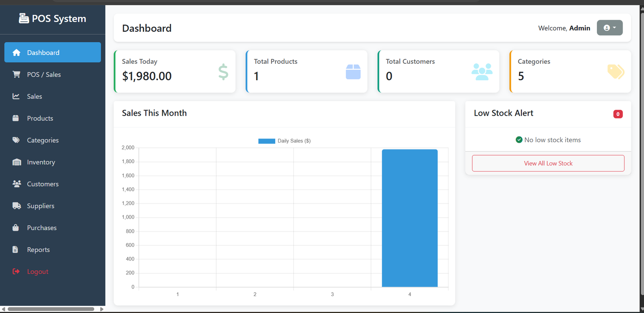Image resolution: width=644 pixels, height=313 pixels.
Task: Click the red low stock count badge
Action: (x=618, y=114)
